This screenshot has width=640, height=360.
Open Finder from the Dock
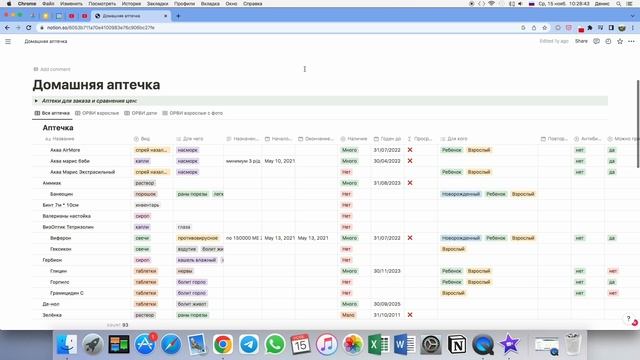pos(67,344)
